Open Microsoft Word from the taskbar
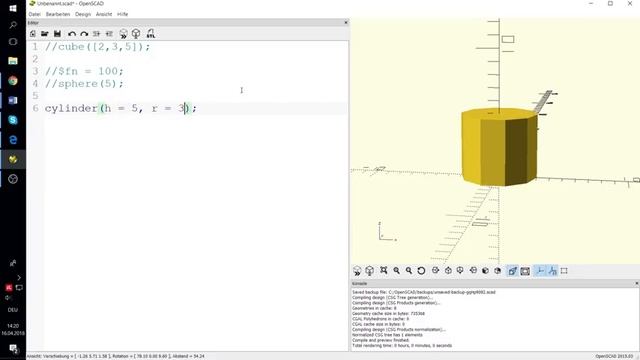The width and height of the screenshot is (640, 360). (13, 100)
